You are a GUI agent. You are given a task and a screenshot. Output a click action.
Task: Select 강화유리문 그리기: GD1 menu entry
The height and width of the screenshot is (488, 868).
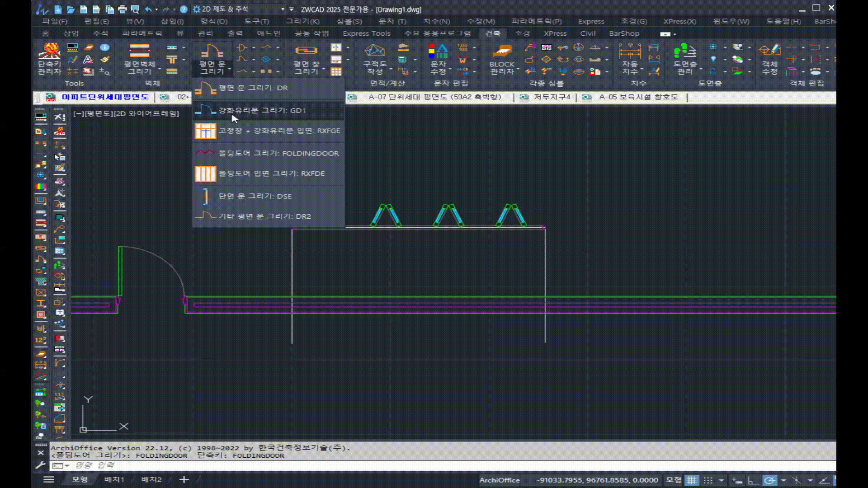(x=262, y=110)
